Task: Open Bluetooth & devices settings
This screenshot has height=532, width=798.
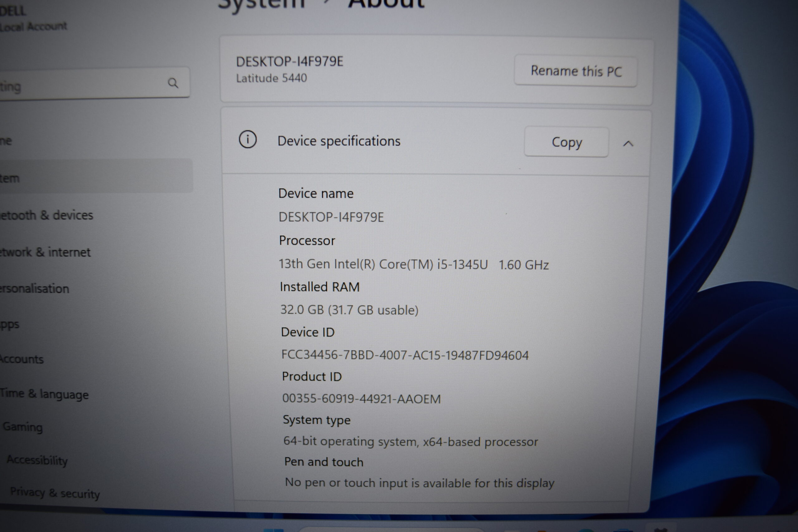Action: [x=46, y=215]
